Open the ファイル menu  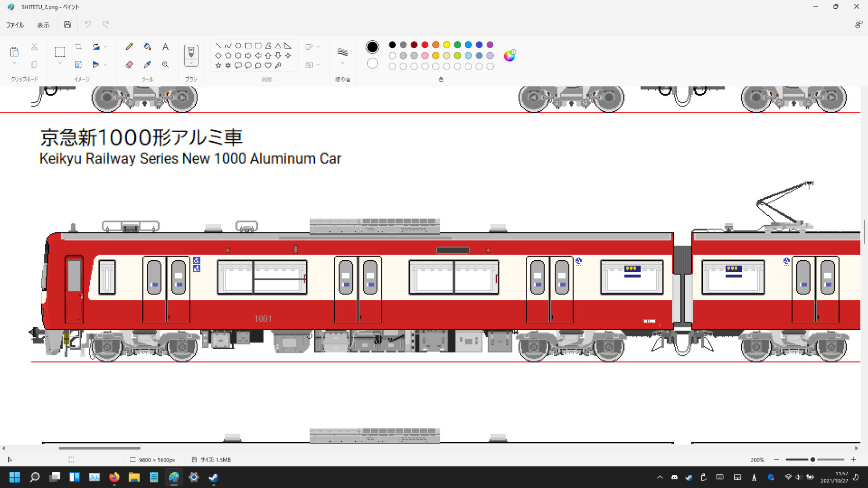(x=15, y=25)
